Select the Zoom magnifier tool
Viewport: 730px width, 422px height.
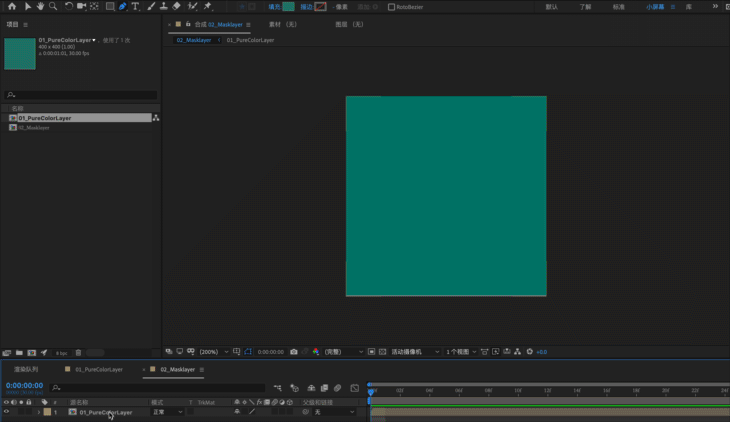coord(54,7)
